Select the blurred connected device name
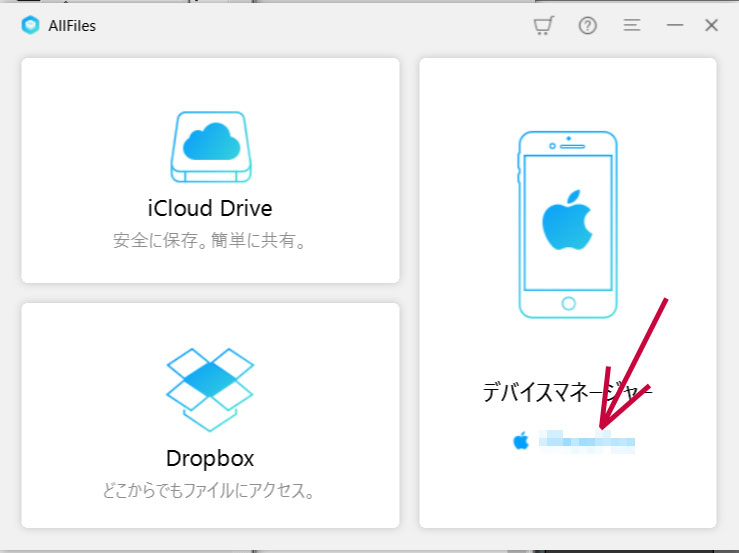This screenshot has height=553, width=739. pyautogui.click(x=587, y=441)
